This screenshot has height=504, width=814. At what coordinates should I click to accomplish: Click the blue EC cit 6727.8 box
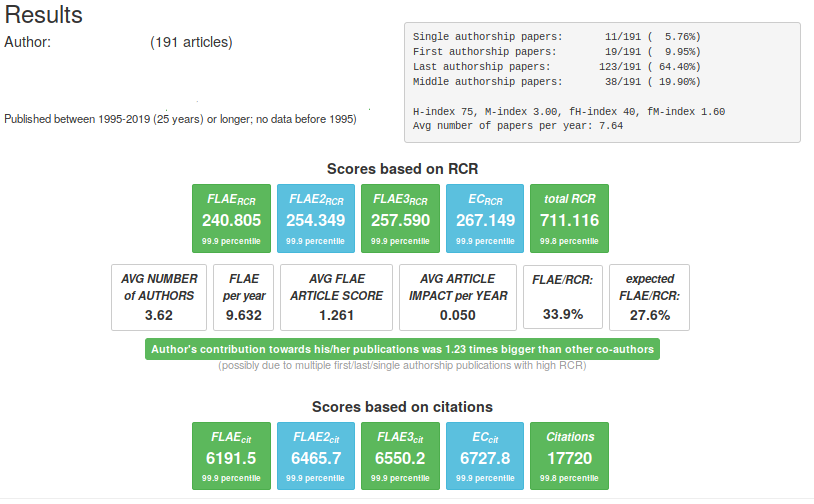484,456
